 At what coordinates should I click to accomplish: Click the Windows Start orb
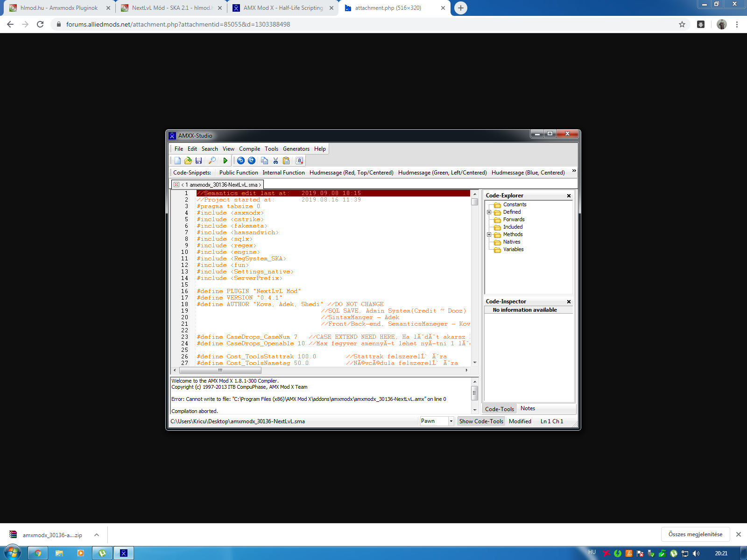pos(13,553)
